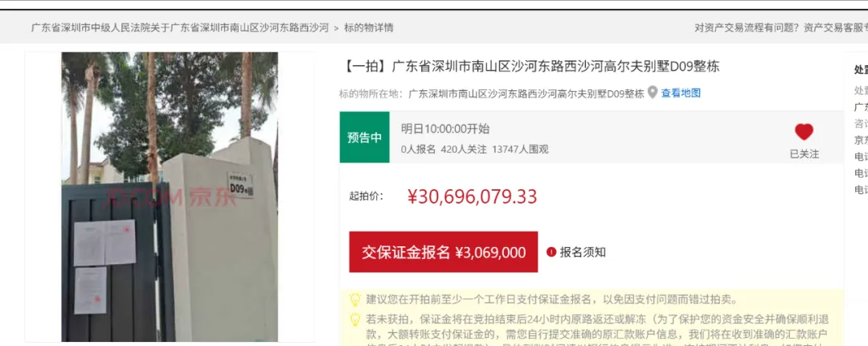Image resolution: width=868 pixels, height=346 pixels.
Task: Open the villa D09 gate photo
Action: (170, 197)
